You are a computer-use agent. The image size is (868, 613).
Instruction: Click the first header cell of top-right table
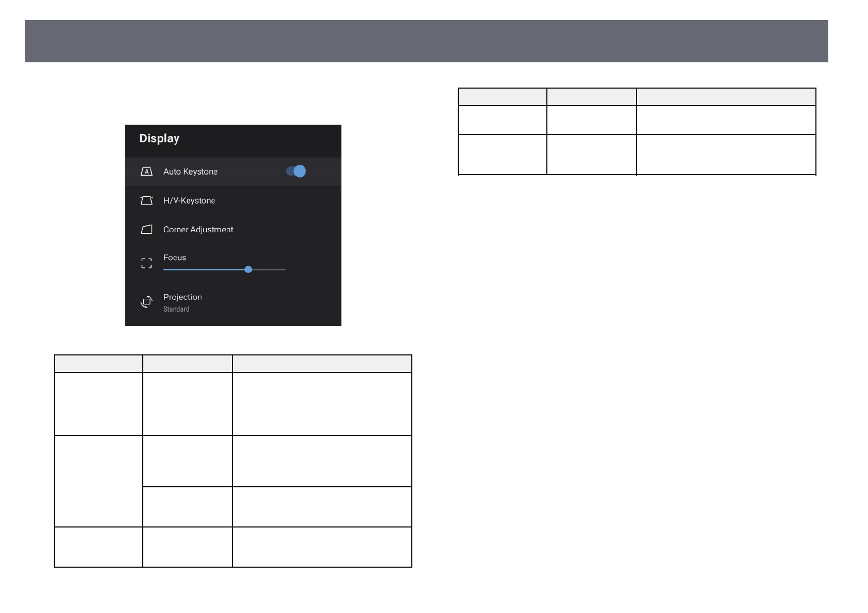pyautogui.click(x=502, y=97)
